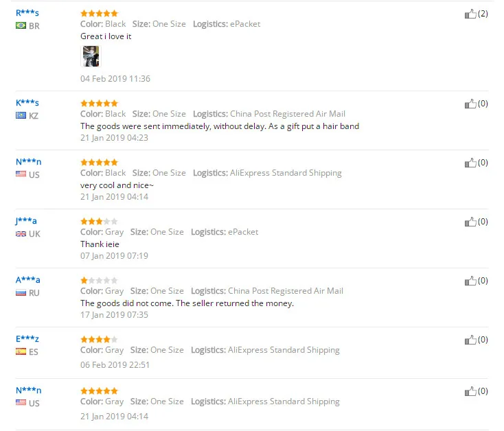
Task: Open reviewer K***s profile
Action: pyautogui.click(x=27, y=103)
